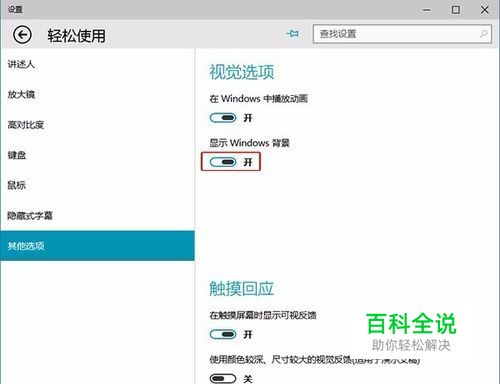Toggle 在 Windows 中播放动画 switch
Image resolution: width=500 pixels, height=384 pixels.
[223, 118]
